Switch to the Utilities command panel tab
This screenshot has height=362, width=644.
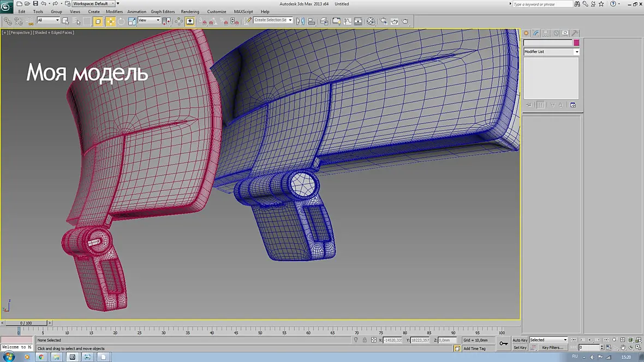(x=575, y=33)
